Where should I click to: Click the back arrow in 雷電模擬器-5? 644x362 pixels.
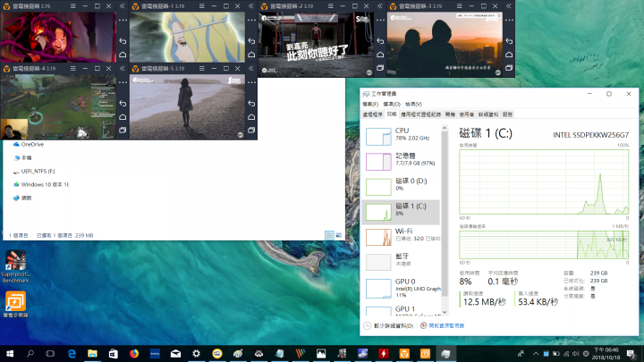(x=251, y=104)
